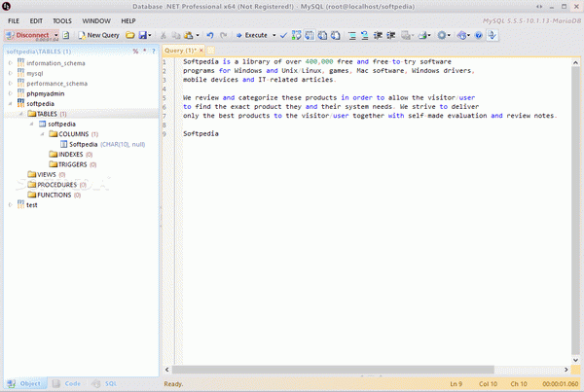
Task: Open the TOOLS menu
Action: [62, 21]
